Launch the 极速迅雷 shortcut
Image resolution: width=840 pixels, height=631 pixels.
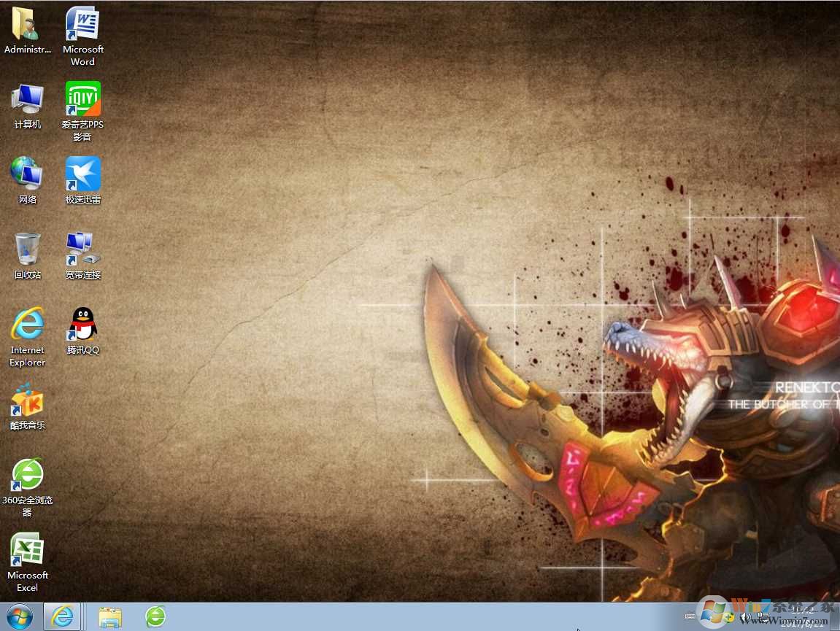point(82,181)
